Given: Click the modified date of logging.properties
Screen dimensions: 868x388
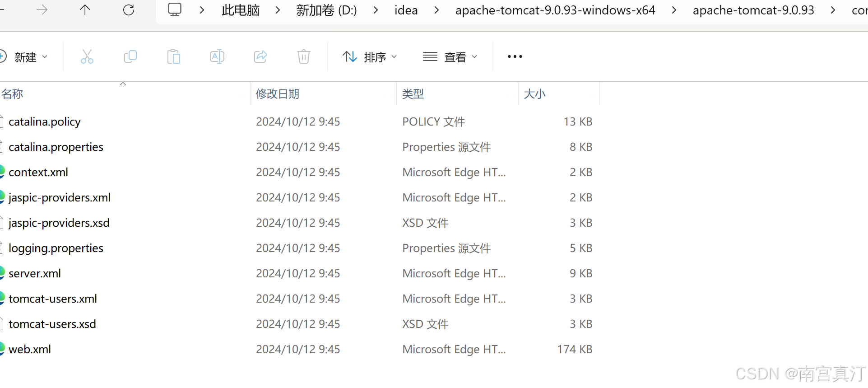Looking at the screenshot, I should (x=298, y=248).
